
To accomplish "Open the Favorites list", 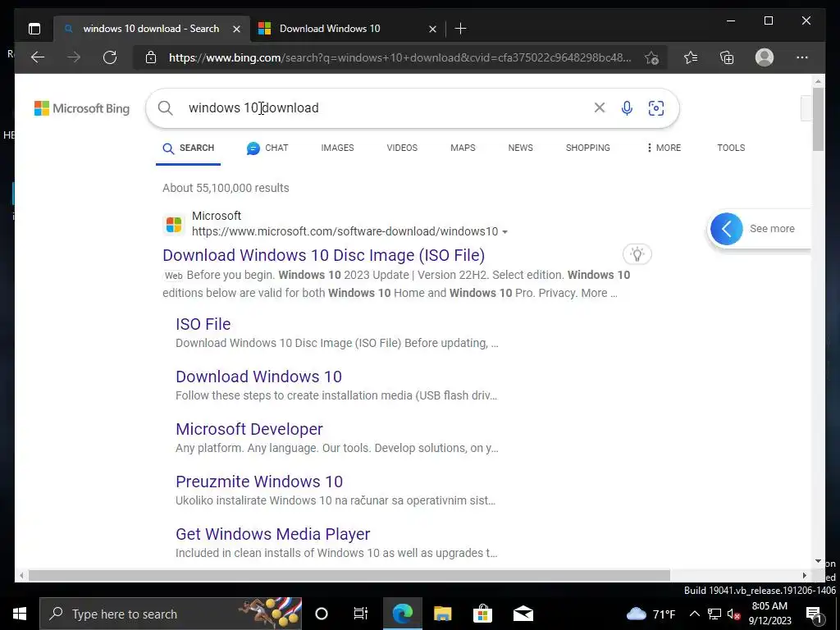I will click(x=691, y=57).
